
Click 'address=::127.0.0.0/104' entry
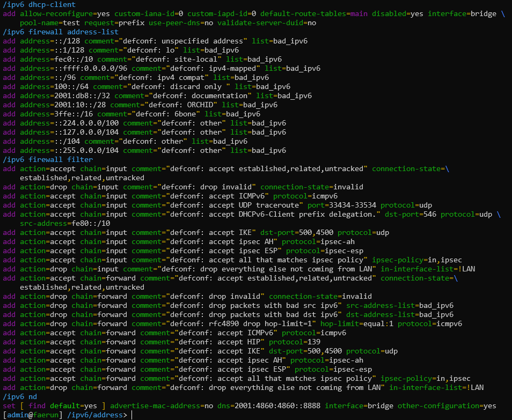click(69, 132)
